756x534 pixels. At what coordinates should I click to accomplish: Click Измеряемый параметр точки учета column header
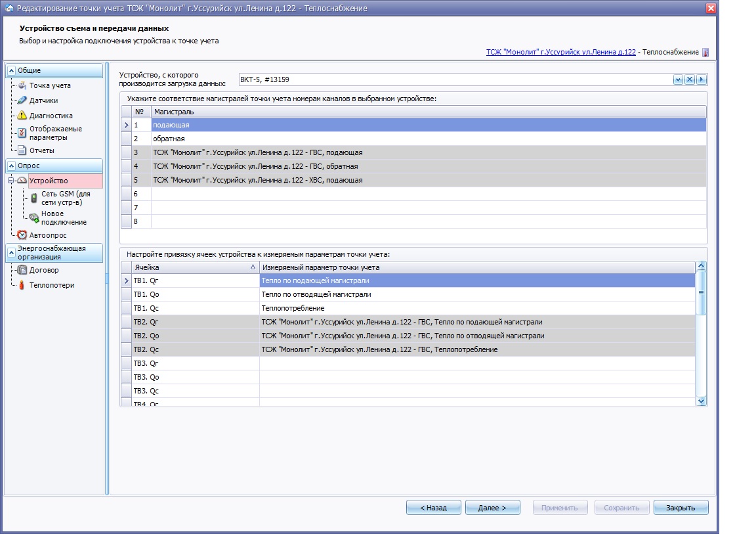[x=477, y=267]
